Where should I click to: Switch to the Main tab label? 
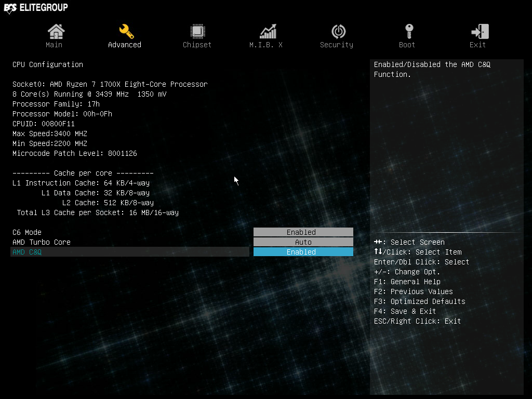click(54, 45)
